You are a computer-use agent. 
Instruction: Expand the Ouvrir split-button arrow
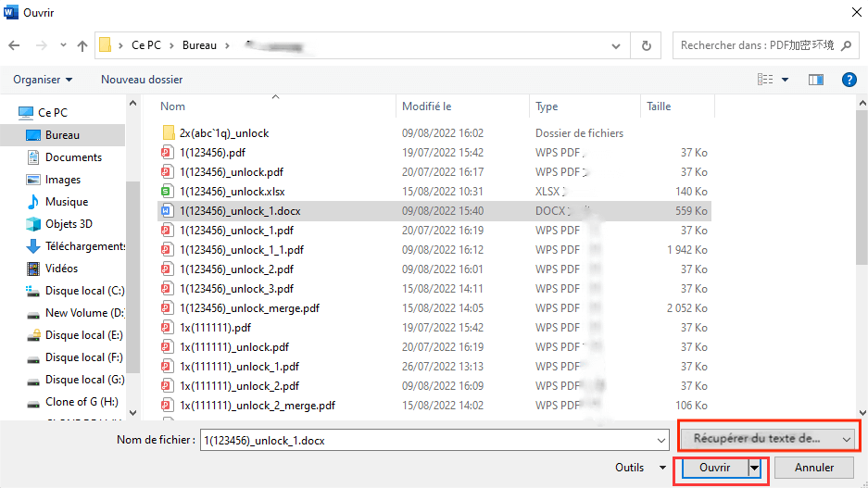(x=754, y=468)
